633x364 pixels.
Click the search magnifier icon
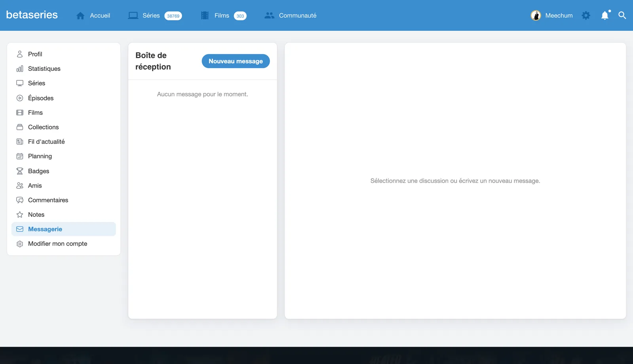tap(622, 15)
